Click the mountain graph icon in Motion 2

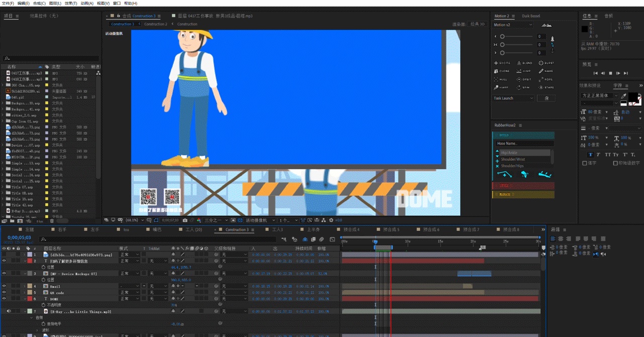(546, 25)
